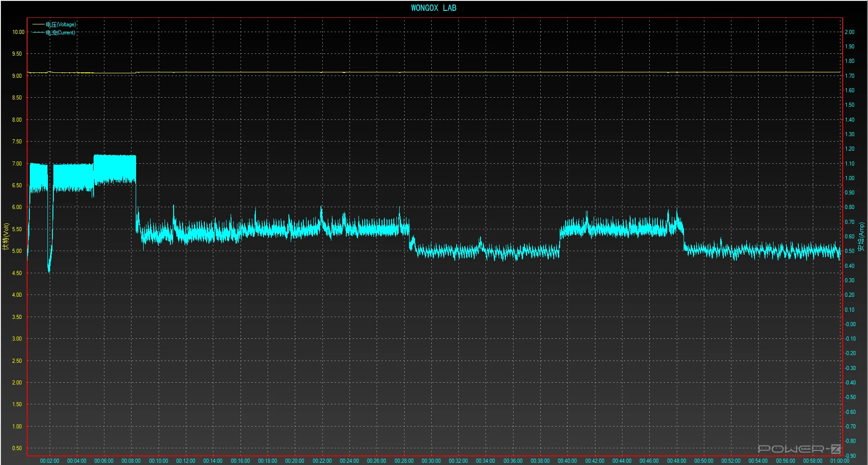Click the -0.60 amp axis label

[850, 412]
